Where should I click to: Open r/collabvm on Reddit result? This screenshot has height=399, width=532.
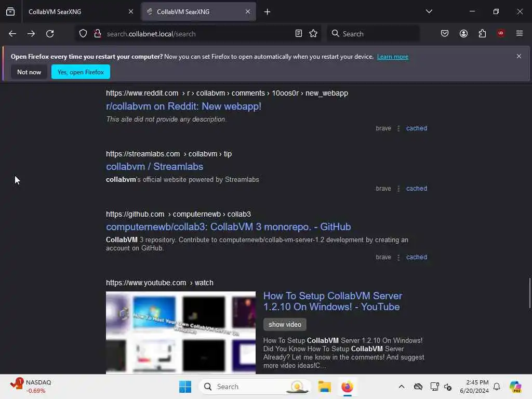pyautogui.click(x=183, y=106)
